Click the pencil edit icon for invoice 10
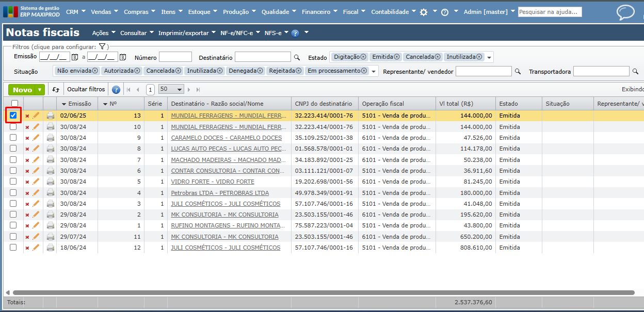 (36, 127)
